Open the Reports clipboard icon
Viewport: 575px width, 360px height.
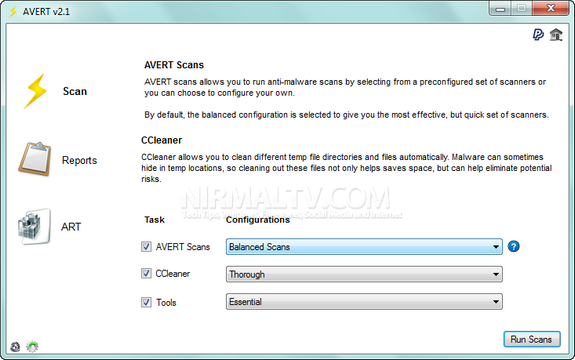[35, 159]
